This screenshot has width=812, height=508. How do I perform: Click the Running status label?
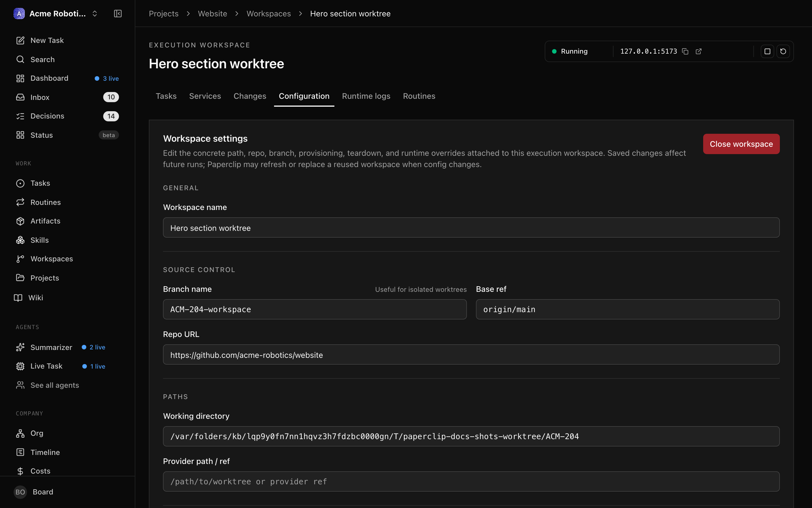(x=574, y=51)
